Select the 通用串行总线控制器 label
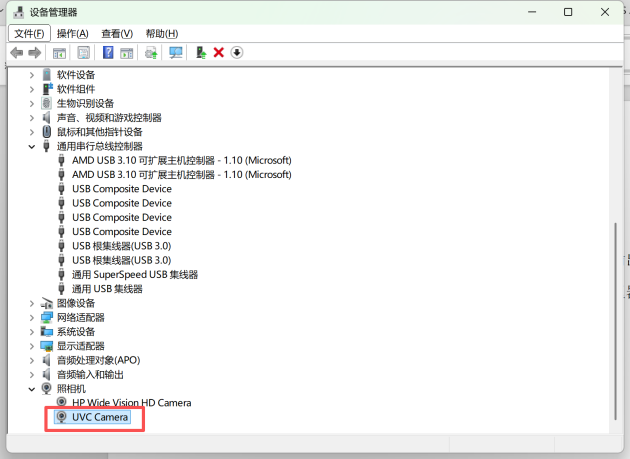The width and height of the screenshot is (630, 459). click(100, 146)
